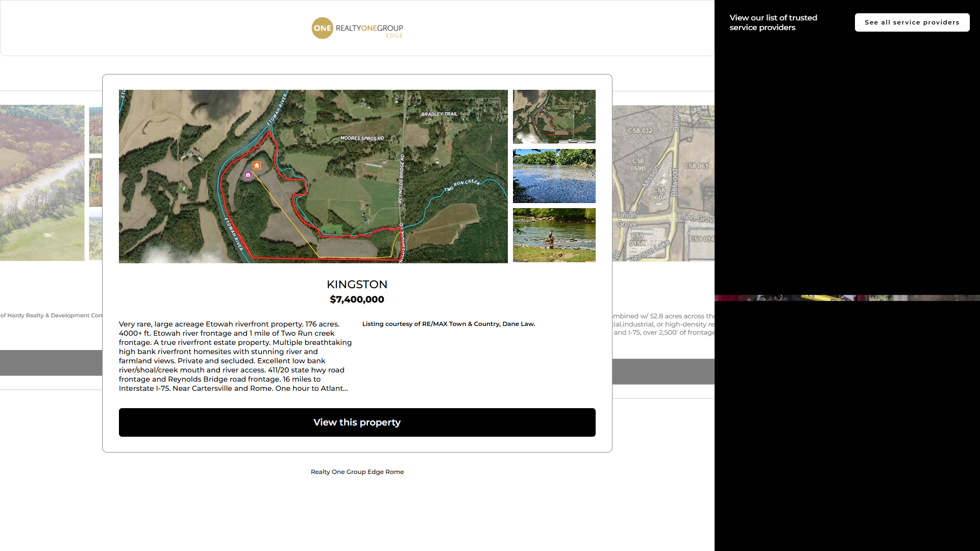980x551 pixels.
Task: Click the listing courtesy RE/MAX attribution
Action: (x=448, y=324)
